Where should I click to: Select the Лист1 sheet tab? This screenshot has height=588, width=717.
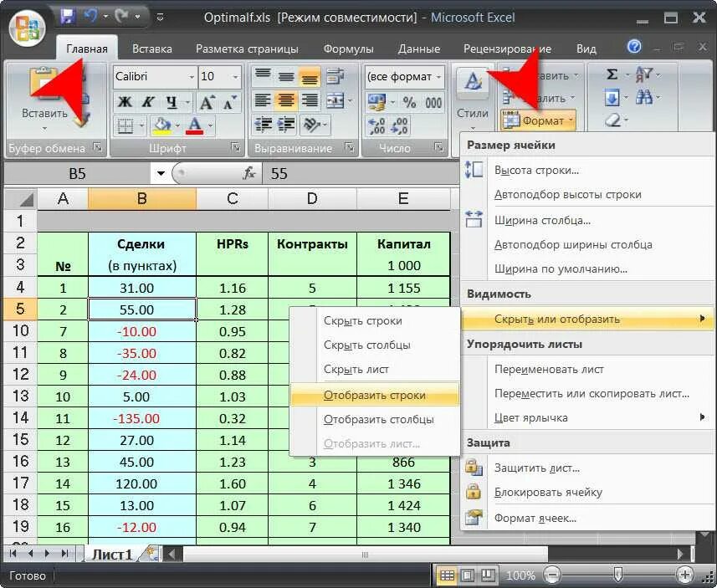coord(112,555)
